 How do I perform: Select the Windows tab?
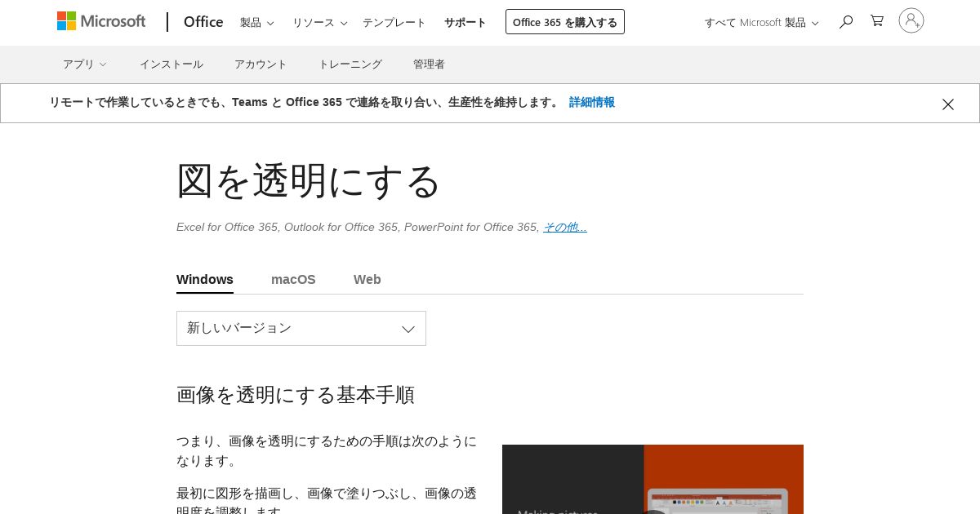(205, 279)
